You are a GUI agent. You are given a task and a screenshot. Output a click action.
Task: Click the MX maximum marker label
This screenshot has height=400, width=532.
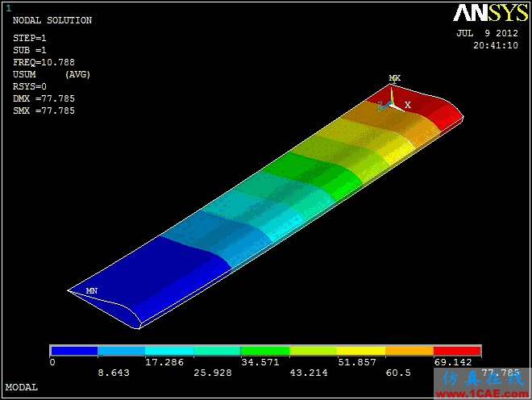[x=395, y=78]
